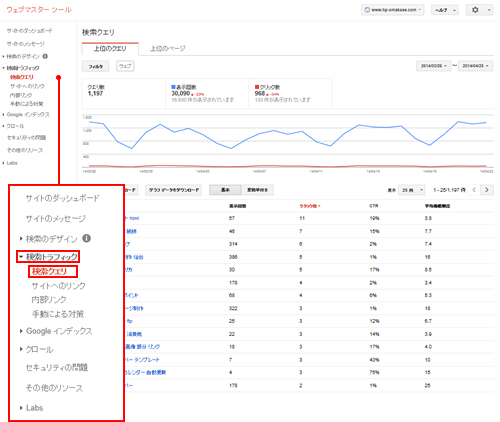Select the 基本 view toggle

pyautogui.click(x=225, y=190)
